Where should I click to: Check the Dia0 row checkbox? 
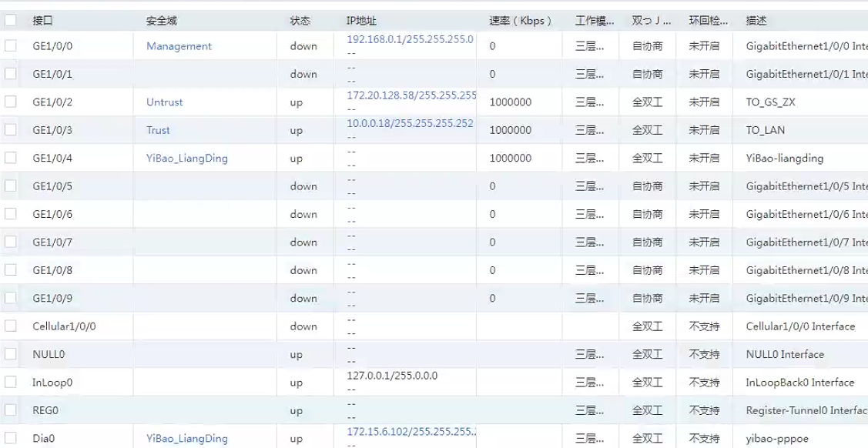pos(11,438)
